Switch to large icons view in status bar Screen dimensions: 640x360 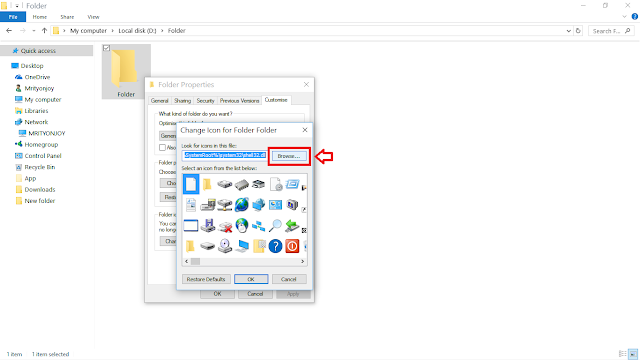[633, 354]
